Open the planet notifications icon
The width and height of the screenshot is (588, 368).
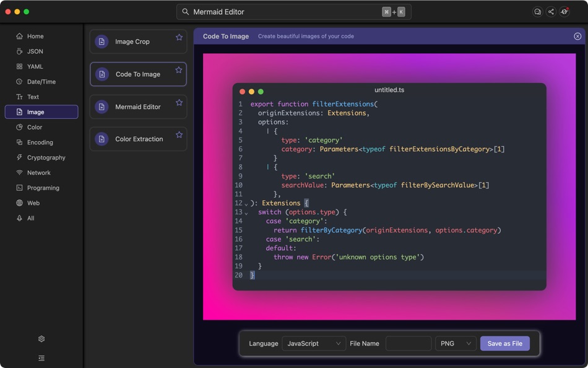(564, 12)
